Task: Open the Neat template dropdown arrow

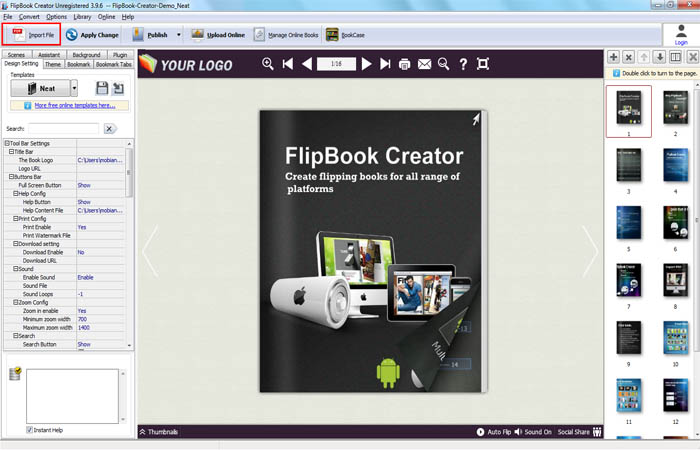Action: (74, 88)
